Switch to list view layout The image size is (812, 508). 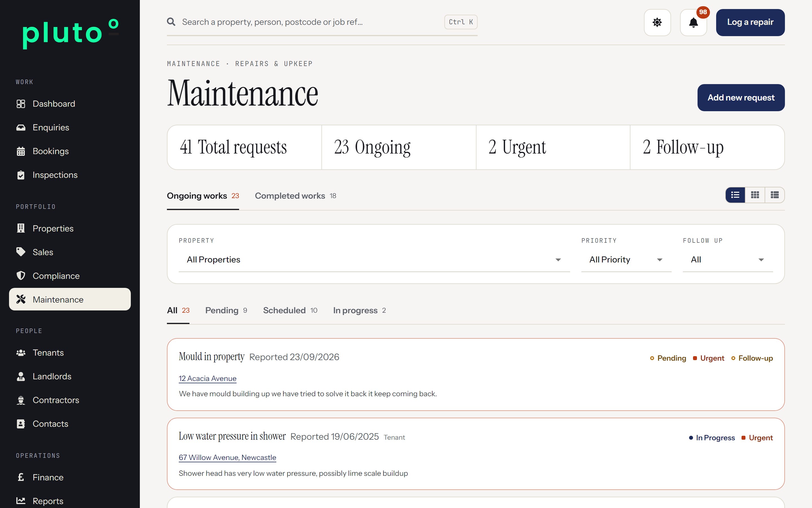tap(735, 195)
